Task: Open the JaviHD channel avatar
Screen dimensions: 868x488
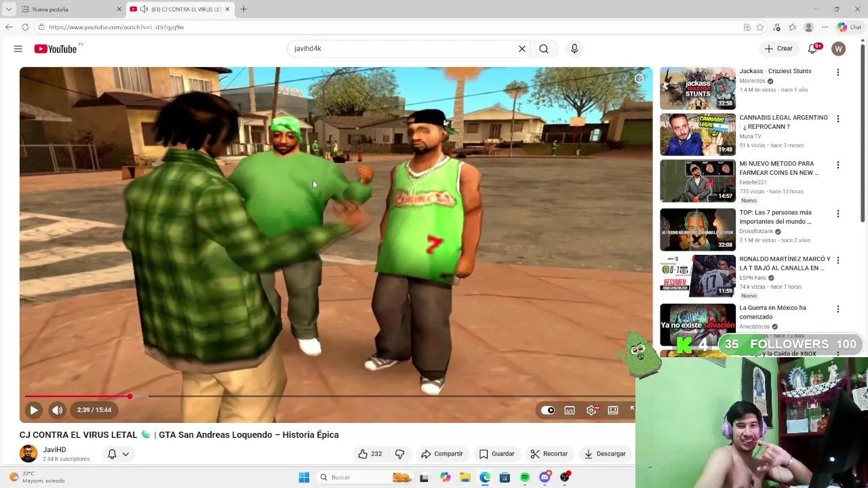Action: tap(28, 454)
